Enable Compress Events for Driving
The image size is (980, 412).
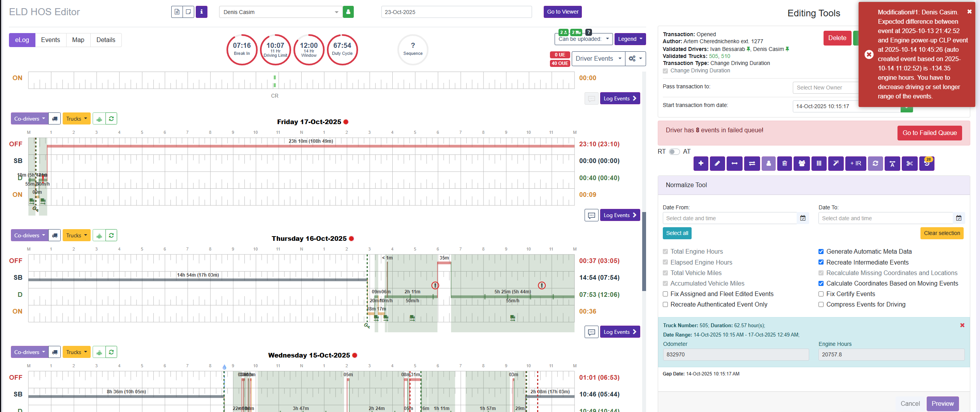[821, 305]
